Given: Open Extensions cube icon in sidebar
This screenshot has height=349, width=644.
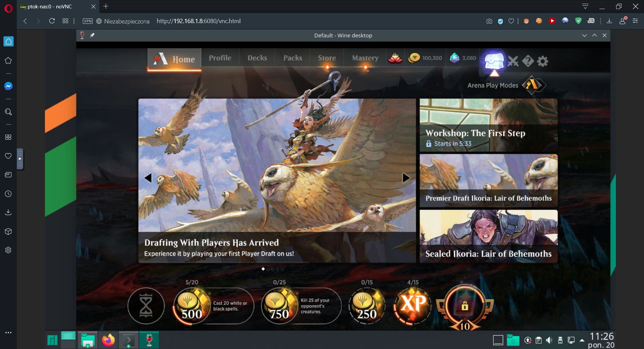Looking at the screenshot, I should point(8,232).
